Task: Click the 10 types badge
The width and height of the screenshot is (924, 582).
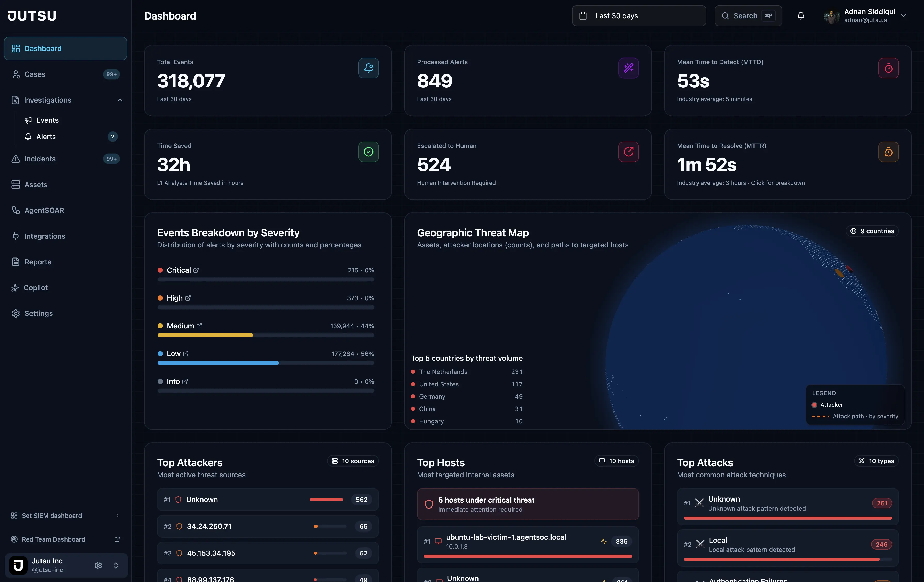Action: coord(877,461)
